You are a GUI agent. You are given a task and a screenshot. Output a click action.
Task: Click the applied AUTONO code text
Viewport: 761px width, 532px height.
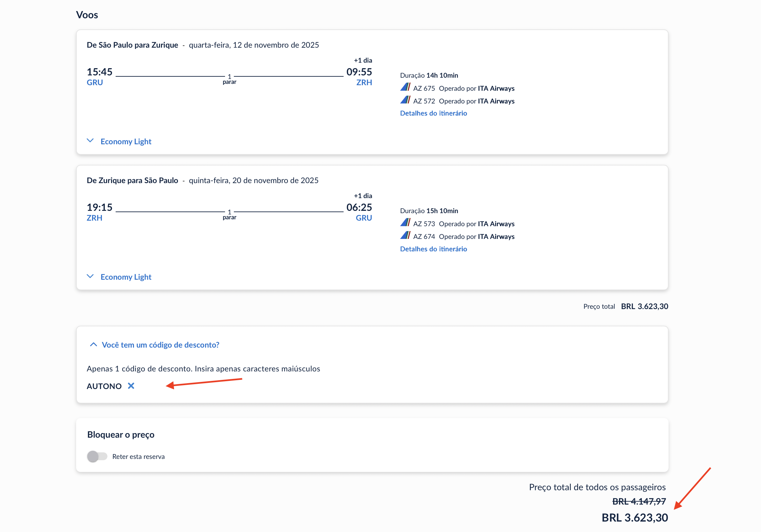104,386
